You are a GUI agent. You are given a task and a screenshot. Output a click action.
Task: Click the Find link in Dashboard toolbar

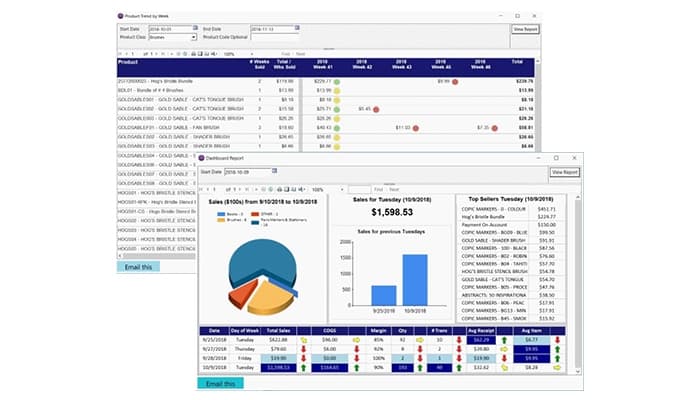coord(378,188)
